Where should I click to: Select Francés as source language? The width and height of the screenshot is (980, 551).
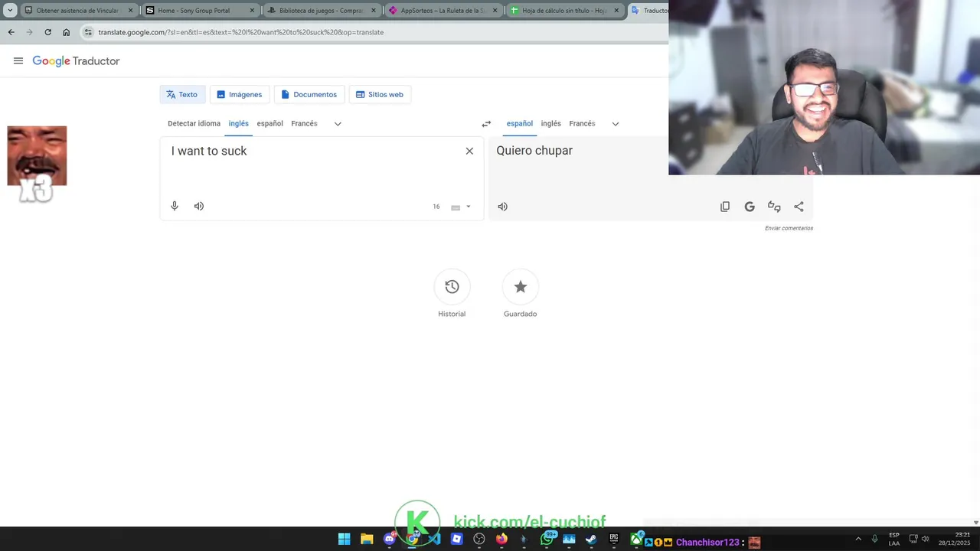point(304,123)
